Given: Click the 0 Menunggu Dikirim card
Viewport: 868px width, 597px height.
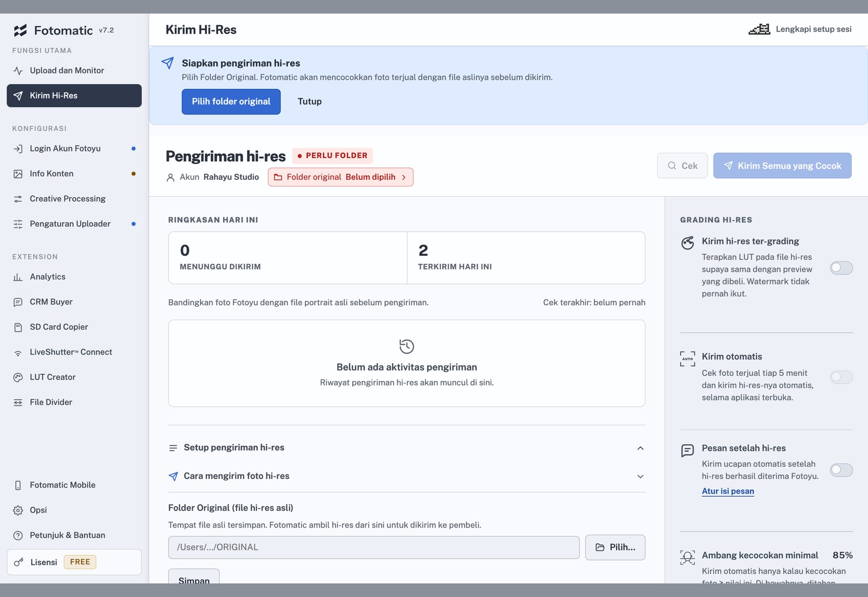Looking at the screenshot, I should (288, 258).
